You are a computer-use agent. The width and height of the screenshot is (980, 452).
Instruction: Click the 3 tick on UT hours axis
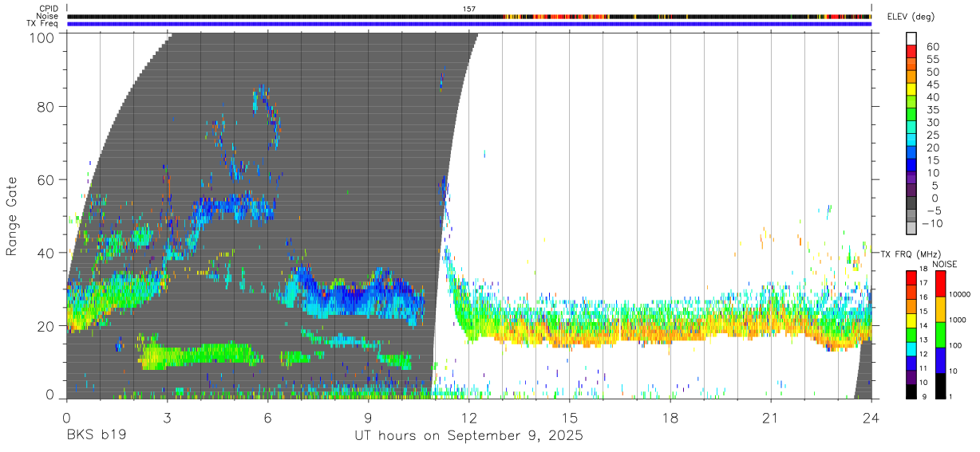(167, 417)
